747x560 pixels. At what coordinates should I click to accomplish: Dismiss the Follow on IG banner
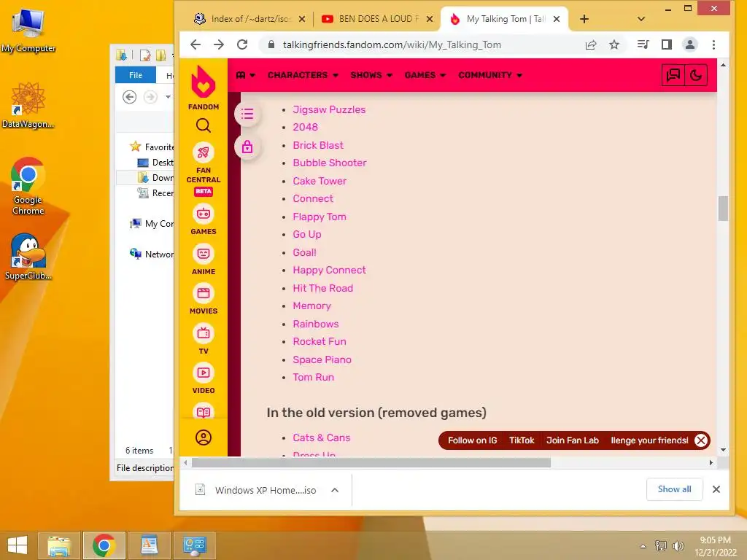coord(700,440)
